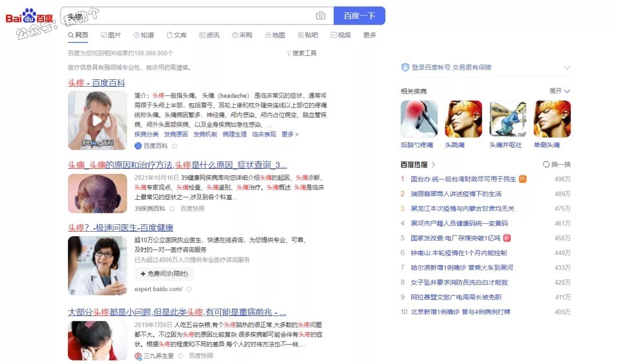Screen dimensions: 617x364
Task: Click the expert.baidu.com/ source link
Action: (x=158, y=289)
